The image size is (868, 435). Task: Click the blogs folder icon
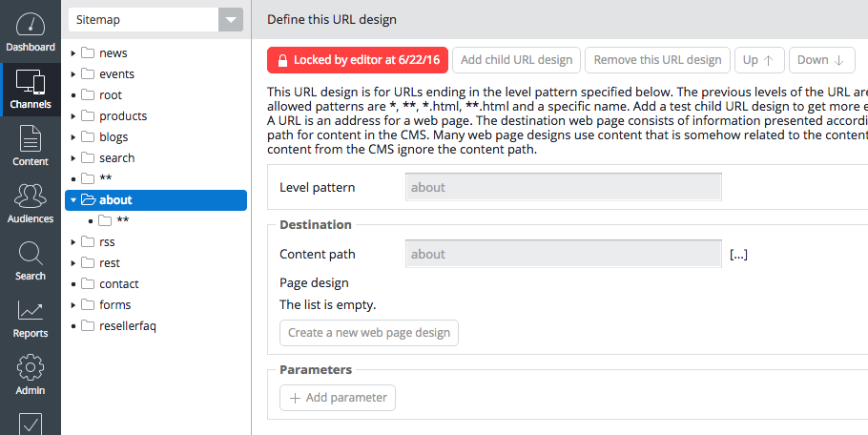coord(88,136)
